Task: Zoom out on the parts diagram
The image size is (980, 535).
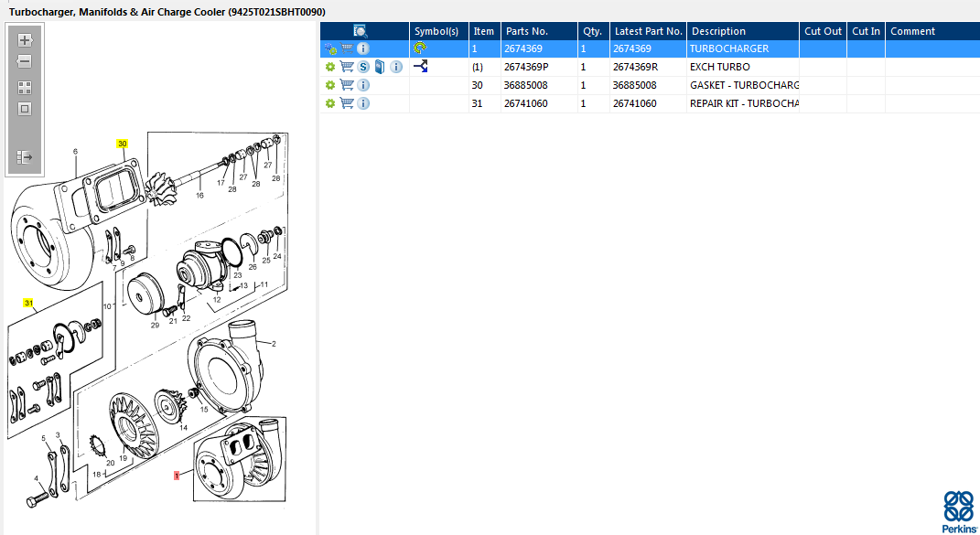Action: coord(25,61)
